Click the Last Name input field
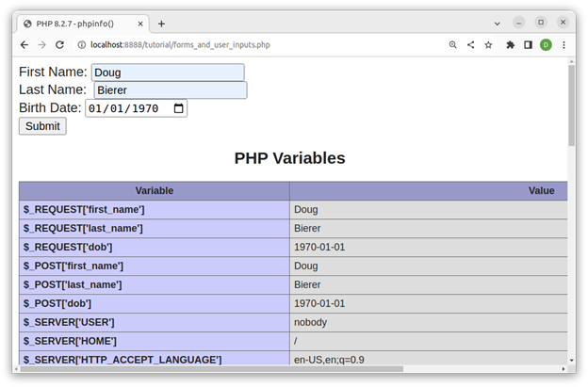 pos(170,90)
